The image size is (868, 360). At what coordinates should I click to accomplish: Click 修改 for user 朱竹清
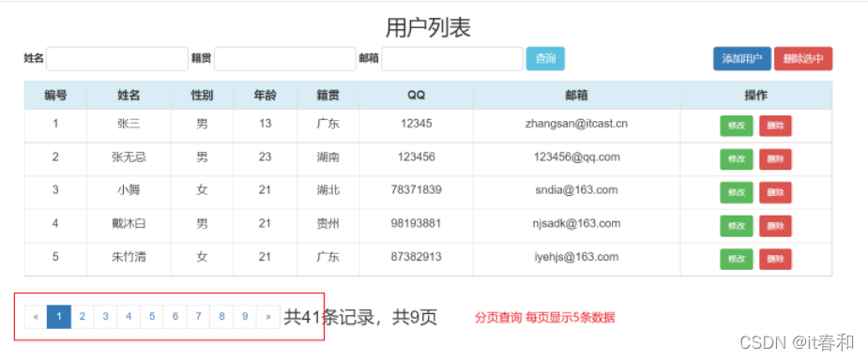737,259
